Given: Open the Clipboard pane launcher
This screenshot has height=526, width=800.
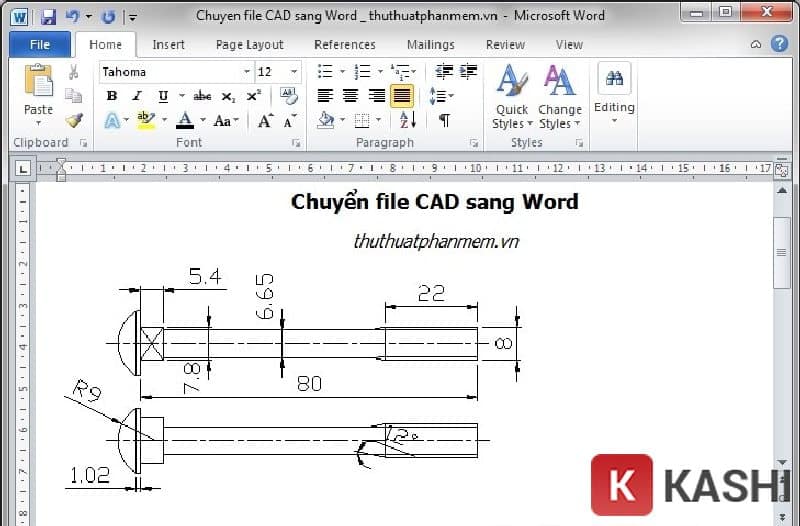Looking at the screenshot, I should pos(84,143).
